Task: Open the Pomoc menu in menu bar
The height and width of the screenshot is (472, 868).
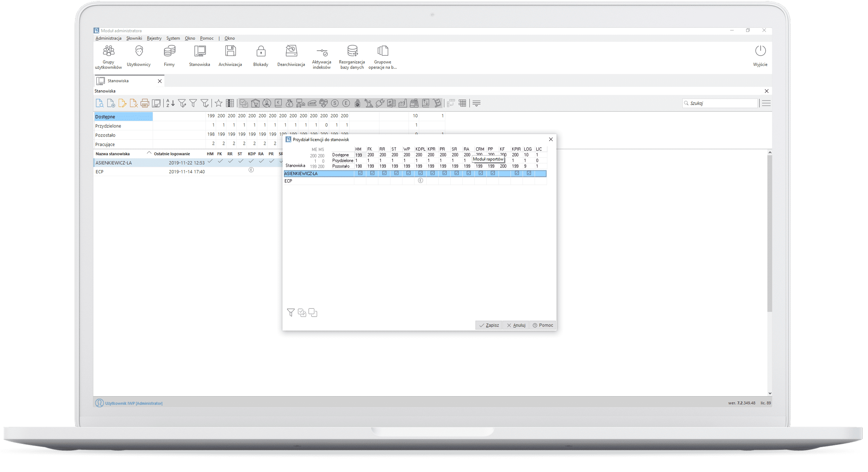Action: (207, 38)
